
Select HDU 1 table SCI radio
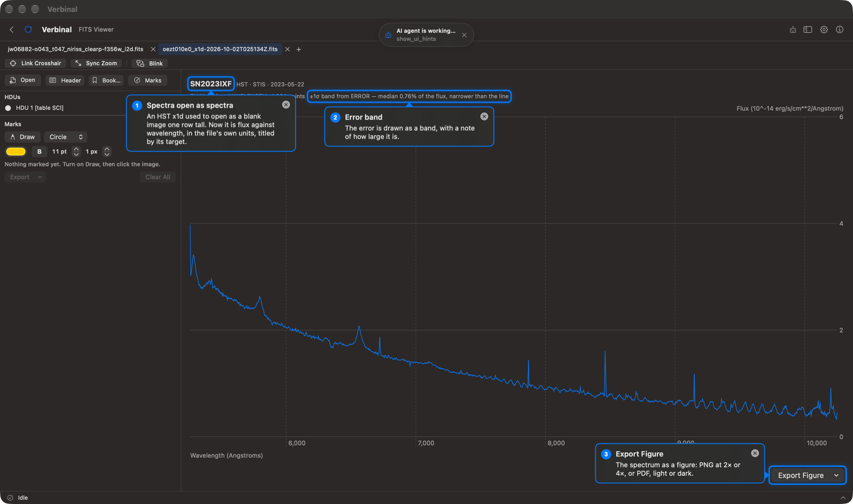(8, 108)
